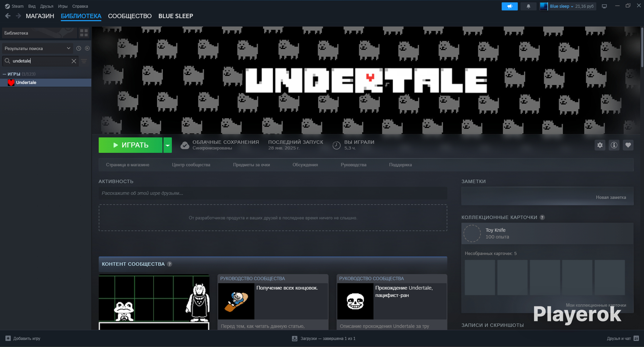
Task: Go back with the back arrow
Action: 8,16
